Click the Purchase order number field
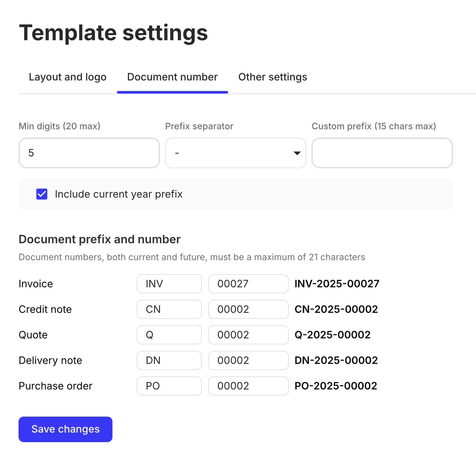 pos(248,386)
